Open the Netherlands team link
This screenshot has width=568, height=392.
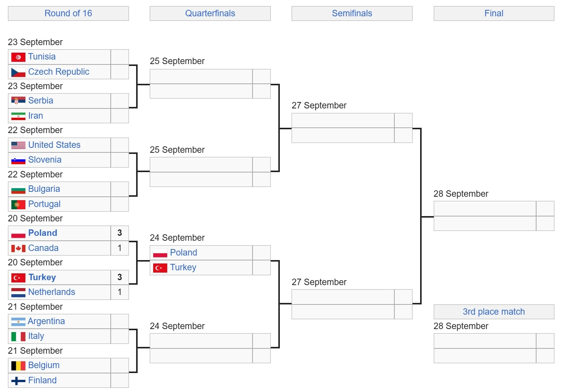(x=52, y=292)
